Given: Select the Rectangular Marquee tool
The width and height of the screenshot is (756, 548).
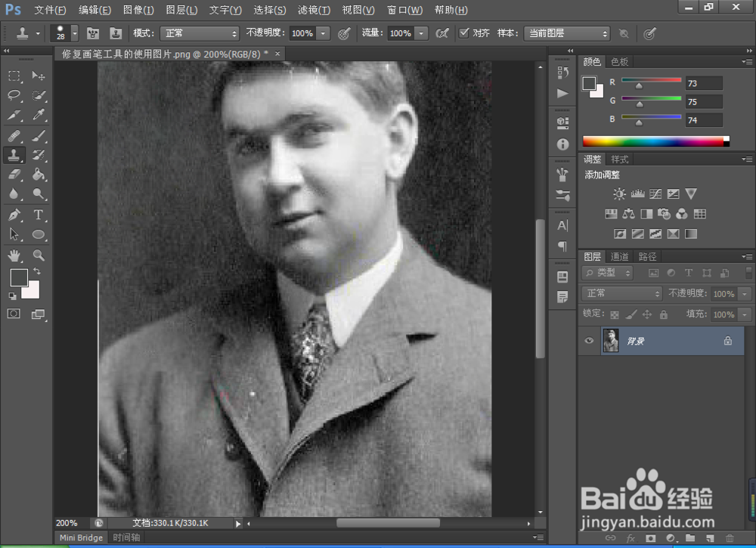Looking at the screenshot, I should (x=14, y=76).
